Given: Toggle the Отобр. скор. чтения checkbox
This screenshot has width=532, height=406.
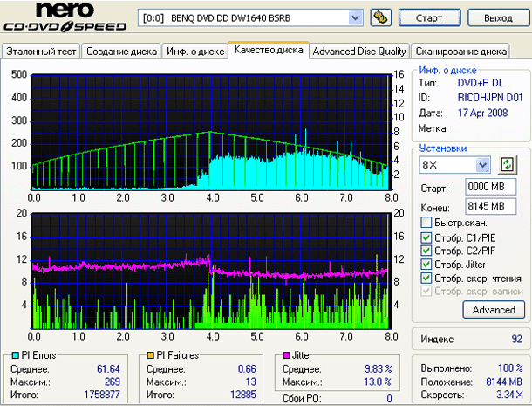Looking at the screenshot, I should 426,278.
